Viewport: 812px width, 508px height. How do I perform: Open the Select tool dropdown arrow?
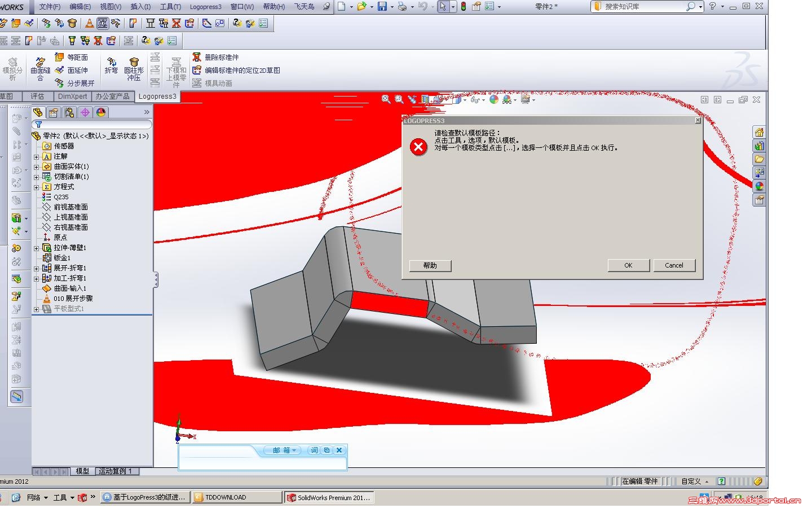point(453,7)
